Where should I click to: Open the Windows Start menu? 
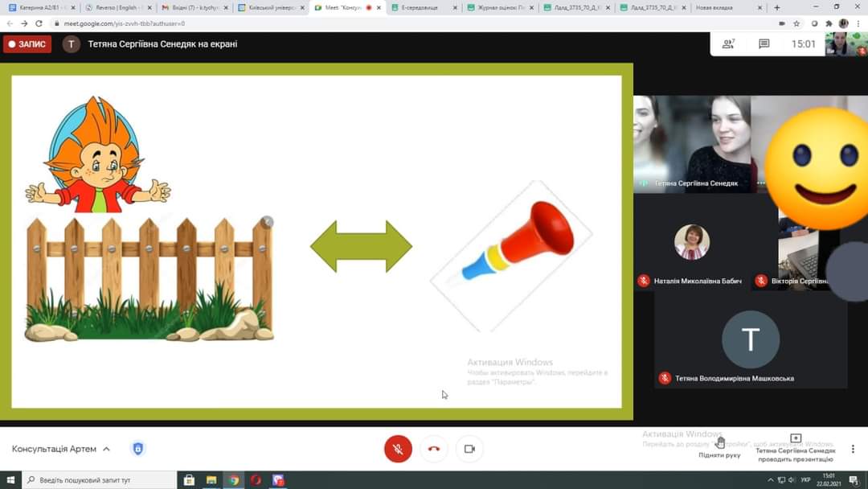[10, 480]
